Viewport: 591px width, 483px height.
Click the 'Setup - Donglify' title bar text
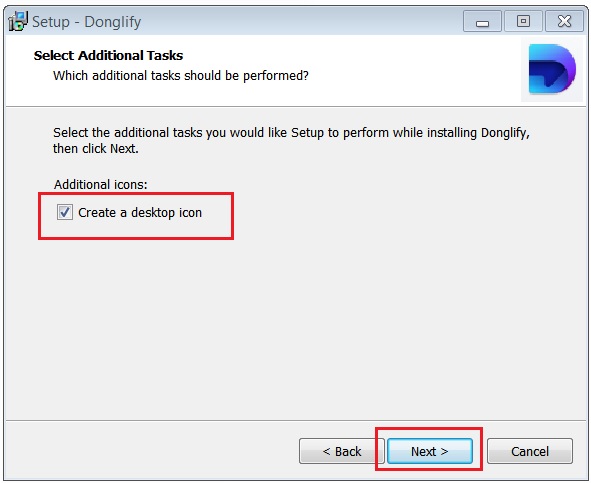point(86,22)
